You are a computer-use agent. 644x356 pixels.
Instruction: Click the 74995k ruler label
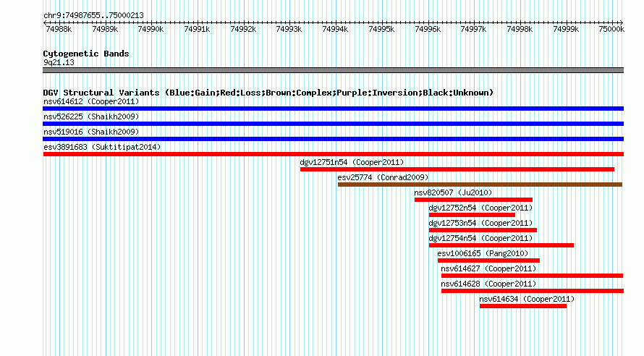tap(382, 29)
